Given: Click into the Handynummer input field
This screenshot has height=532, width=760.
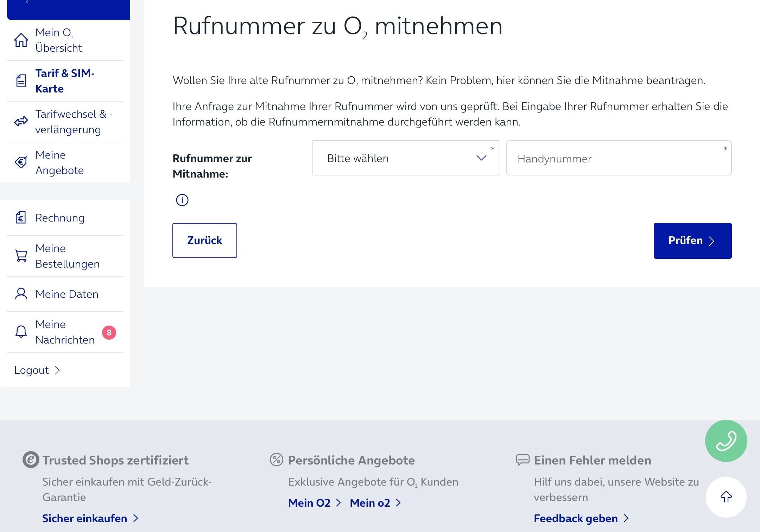Looking at the screenshot, I should pyautogui.click(x=619, y=158).
